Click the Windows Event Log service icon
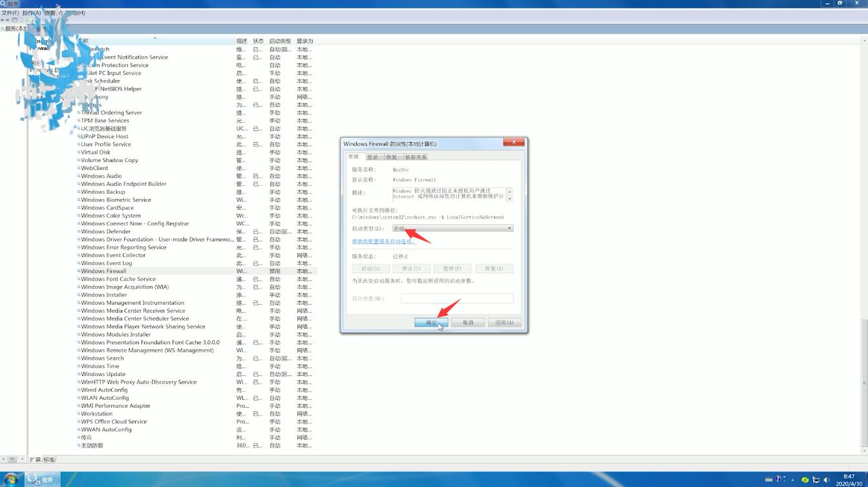Viewport: 868px width, 487px height. pos(79,264)
